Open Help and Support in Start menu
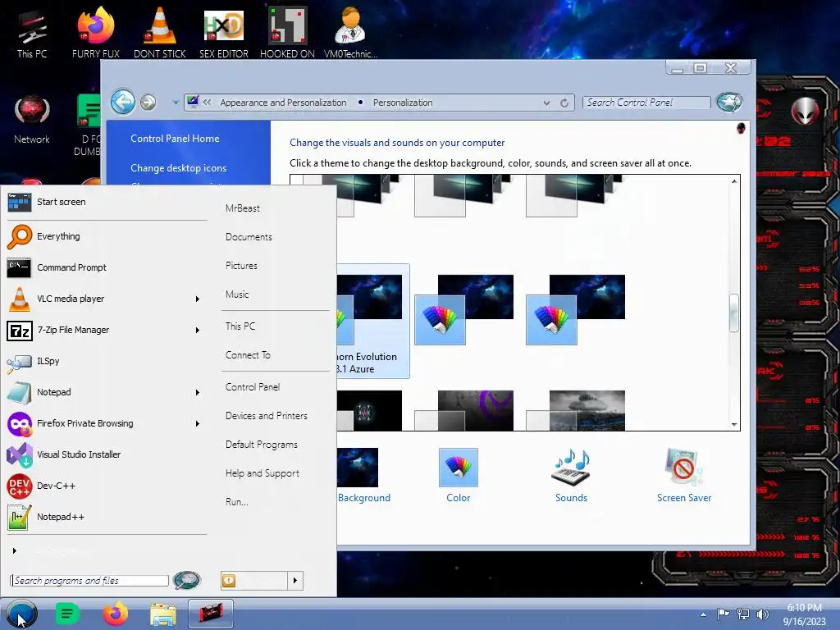 coord(262,473)
